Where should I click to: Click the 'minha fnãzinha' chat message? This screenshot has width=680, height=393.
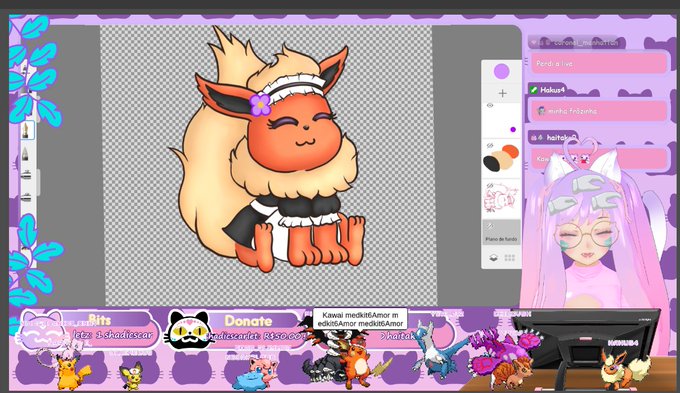598,111
